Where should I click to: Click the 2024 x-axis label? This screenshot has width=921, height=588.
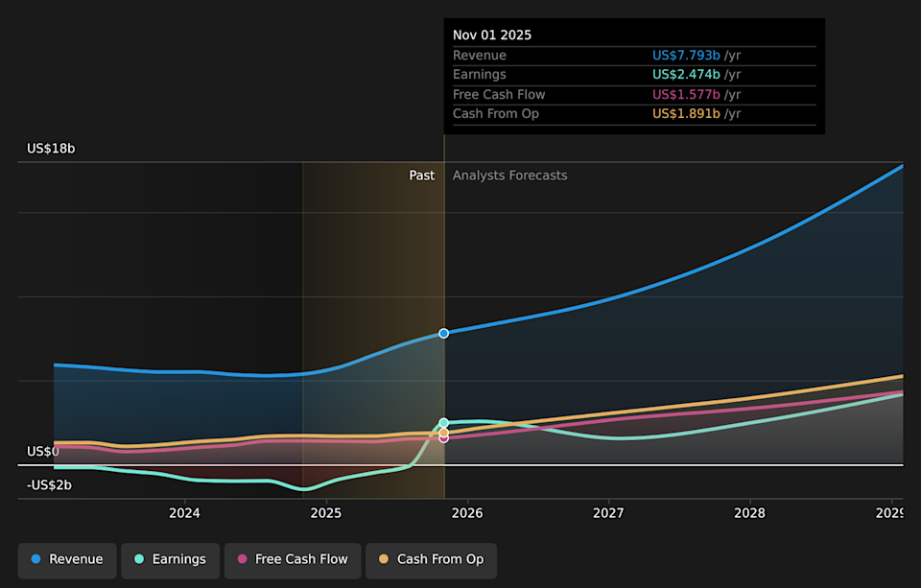pos(184,513)
